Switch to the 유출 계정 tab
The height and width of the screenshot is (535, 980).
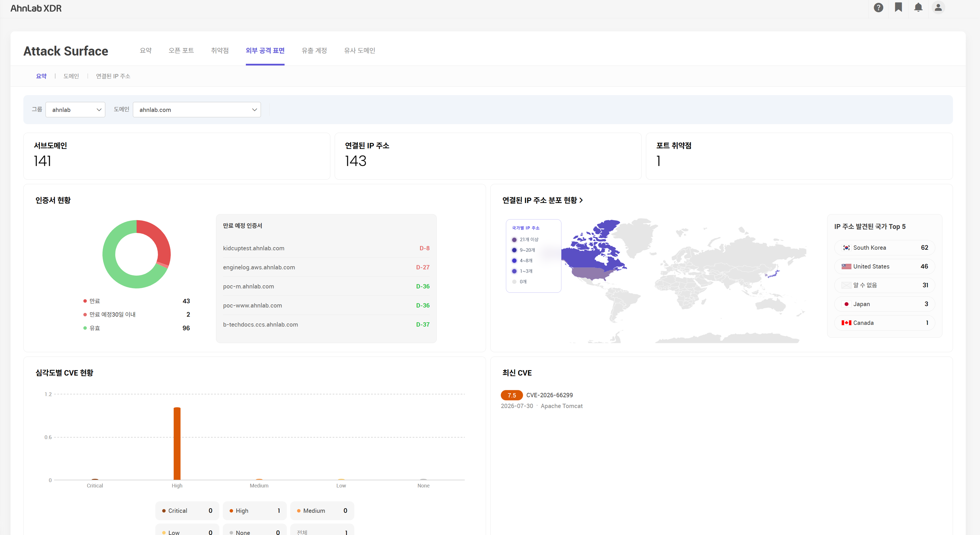click(314, 50)
